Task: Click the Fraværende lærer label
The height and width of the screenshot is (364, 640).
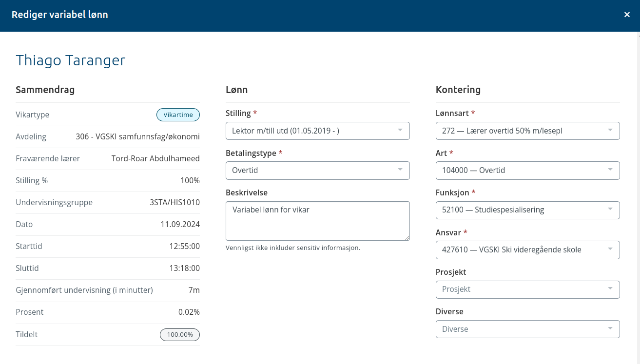Action: (x=48, y=158)
